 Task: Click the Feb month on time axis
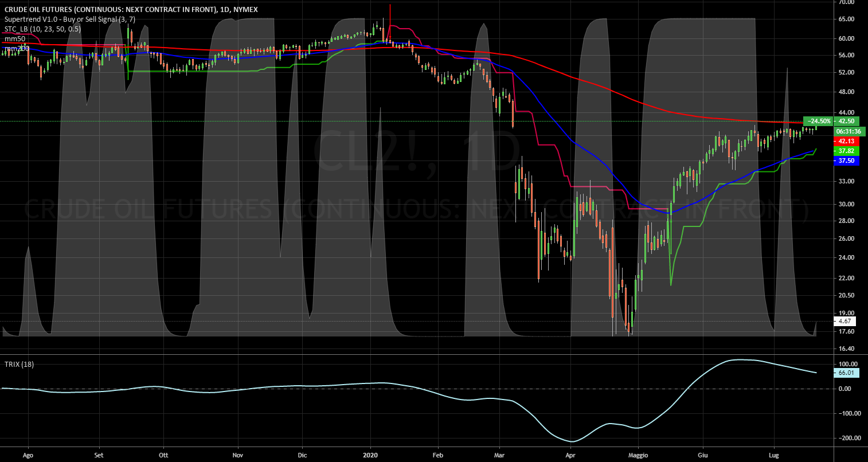[437, 456]
